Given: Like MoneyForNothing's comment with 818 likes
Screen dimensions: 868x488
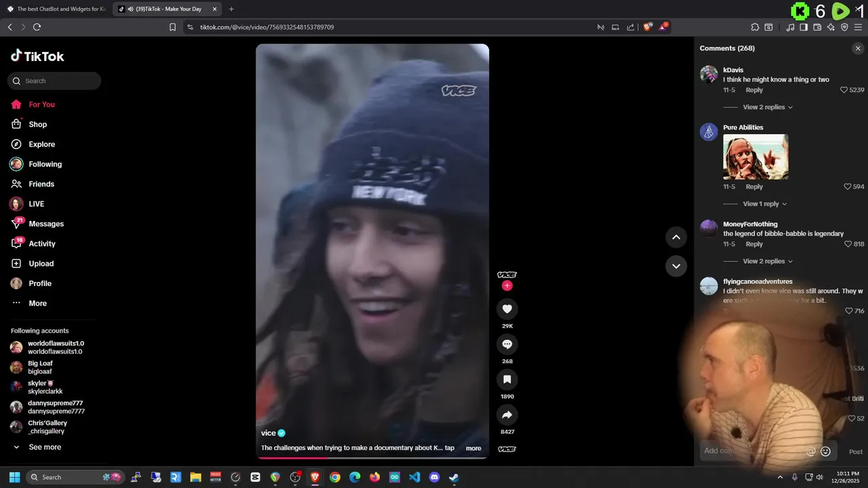Looking at the screenshot, I should (848, 244).
